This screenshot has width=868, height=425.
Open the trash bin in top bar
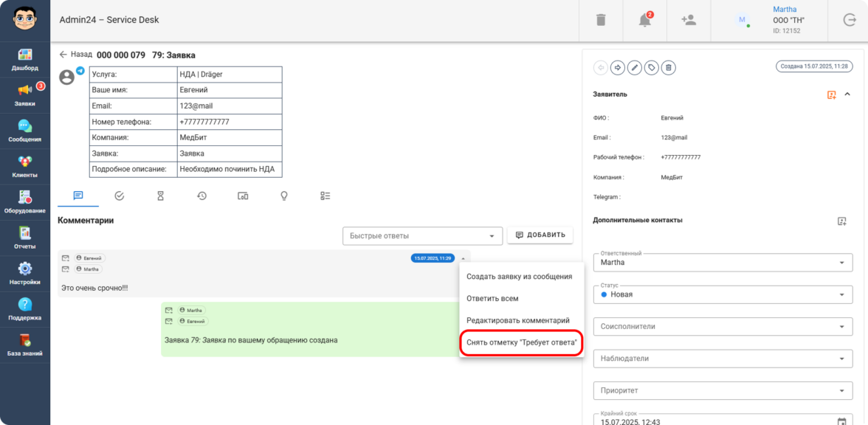pyautogui.click(x=601, y=20)
